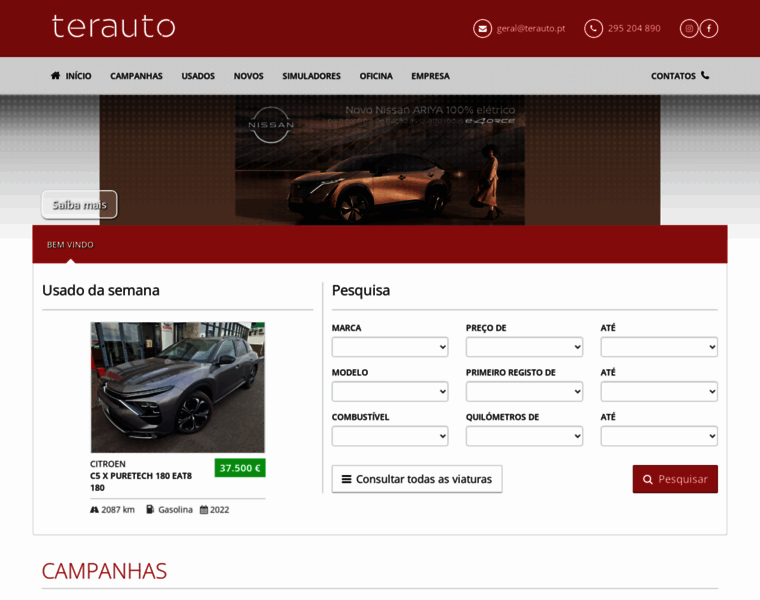Screen dimensions: 760x600
Task: Expand the ATÉ dropdown for price
Action: point(659,347)
